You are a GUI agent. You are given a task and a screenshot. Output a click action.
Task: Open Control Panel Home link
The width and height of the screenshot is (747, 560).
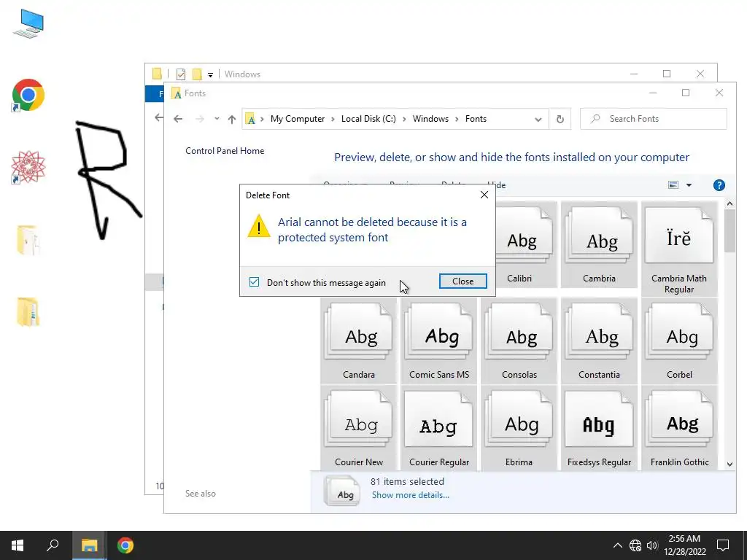coord(225,151)
